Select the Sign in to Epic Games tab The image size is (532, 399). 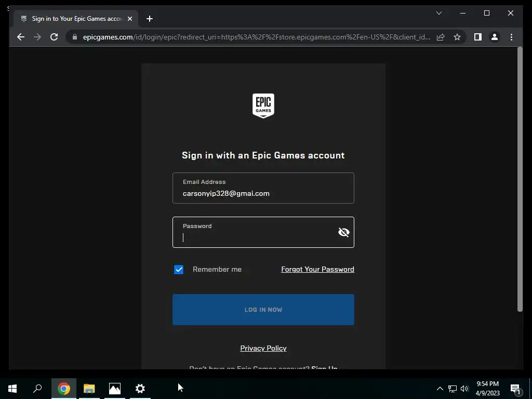click(76, 19)
